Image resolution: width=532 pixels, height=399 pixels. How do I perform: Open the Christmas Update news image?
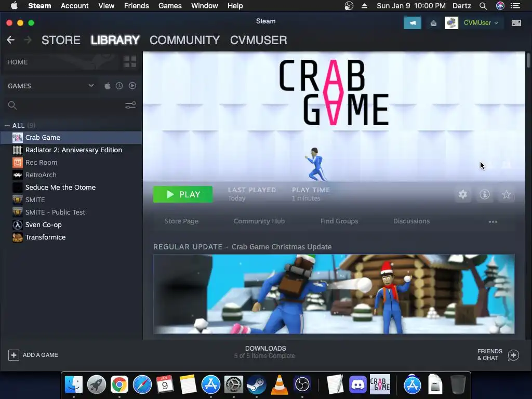coord(334,294)
